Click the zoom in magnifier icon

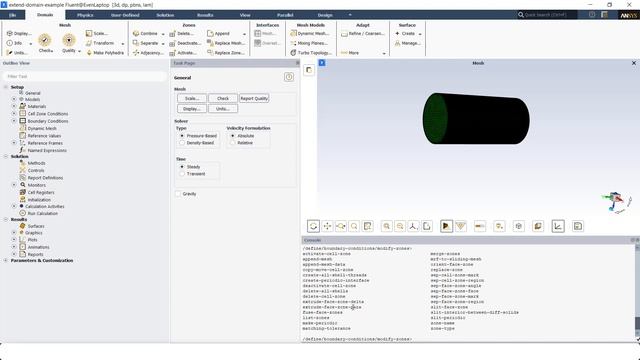click(x=387, y=226)
